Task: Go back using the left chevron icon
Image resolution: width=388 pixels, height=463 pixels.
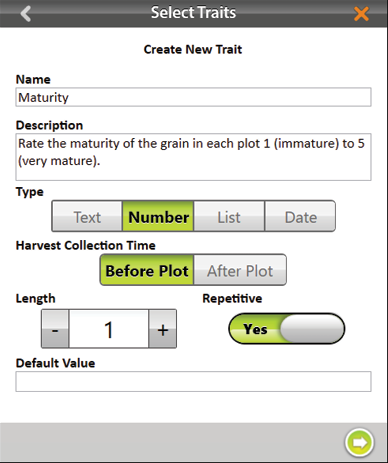Action: 25,14
